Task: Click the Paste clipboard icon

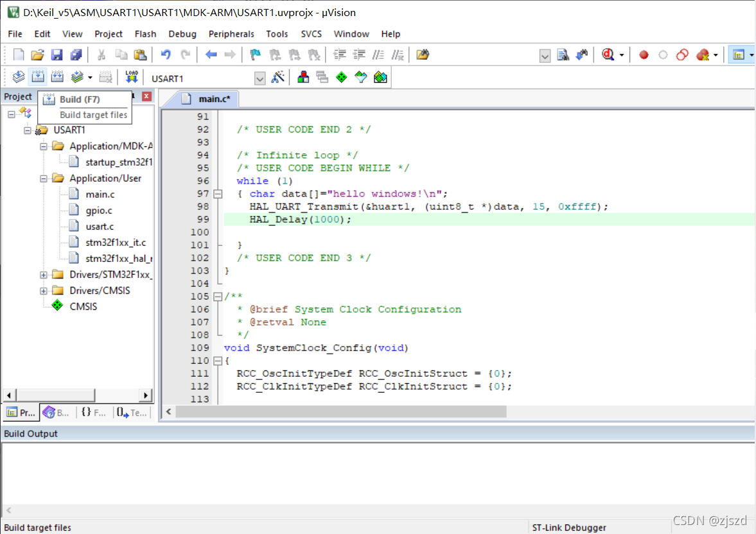Action: 140,55
